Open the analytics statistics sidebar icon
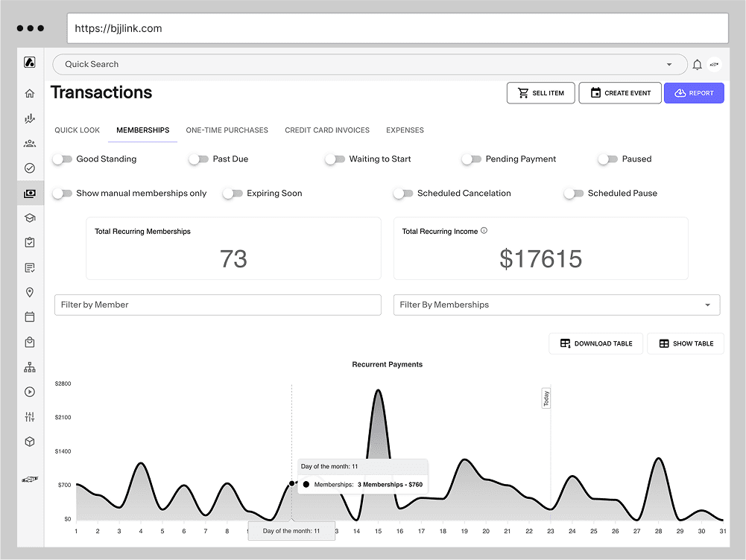The height and width of the screenshot is (560, 746). 30,118
